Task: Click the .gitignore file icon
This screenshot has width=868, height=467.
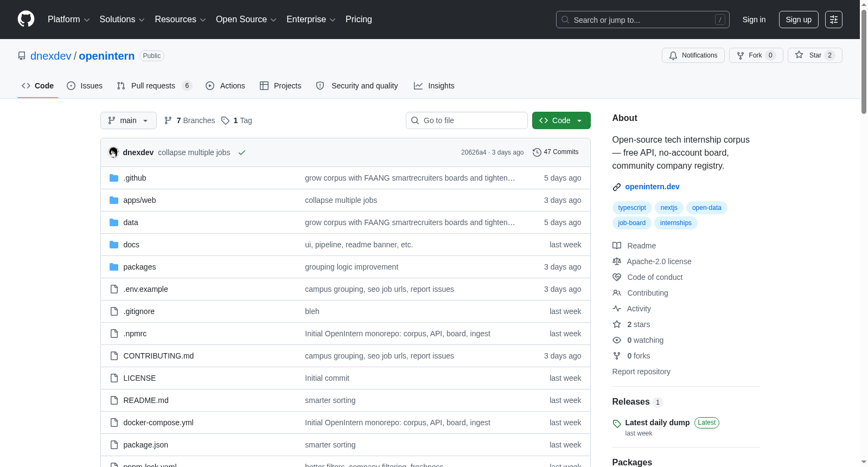Action: 114,311
